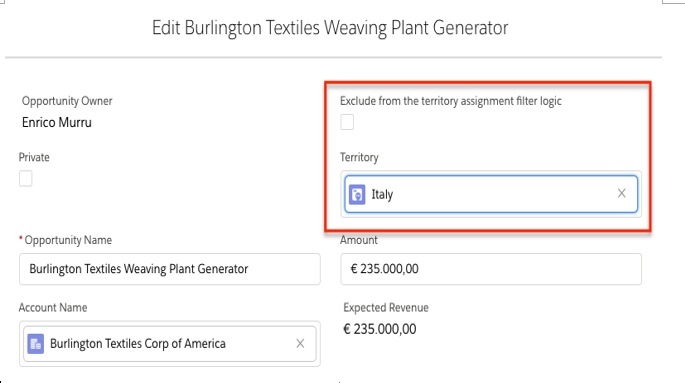The image size is (685, 383).
Task: Tick the Private checkbox
Action: 26,178
